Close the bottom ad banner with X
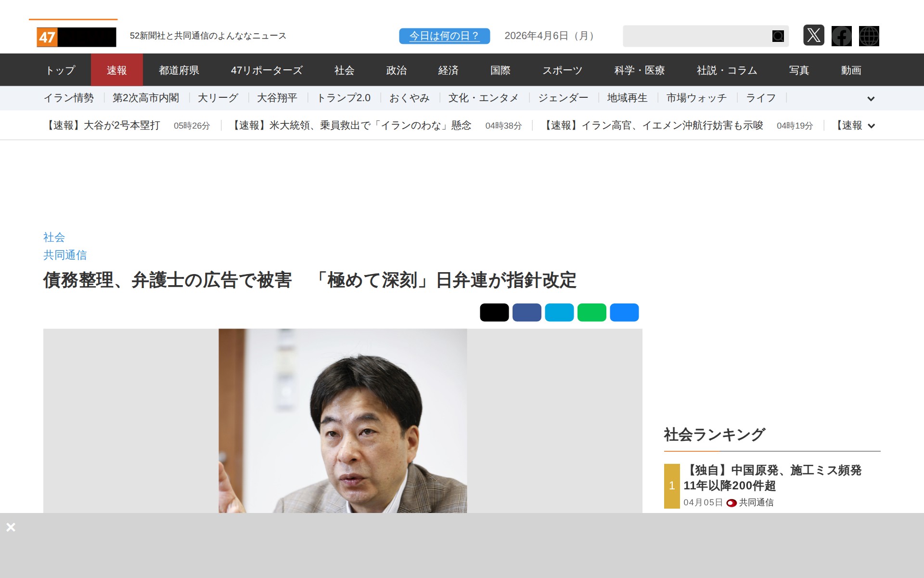Image resolution: width=924 pixels, height=578 pixels. tap(11, 527)
